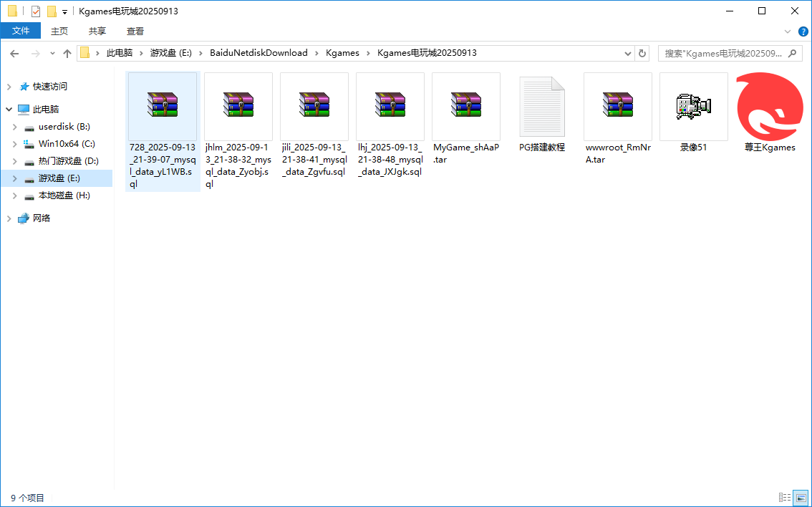Switch to details list view mode
812x507 pixels.
pos(785,498)
